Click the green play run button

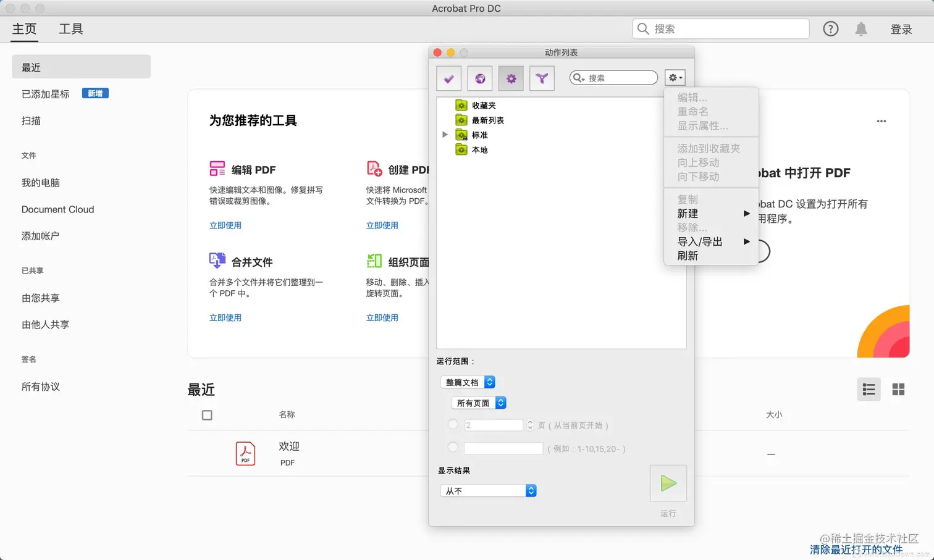tap(668, 483)
